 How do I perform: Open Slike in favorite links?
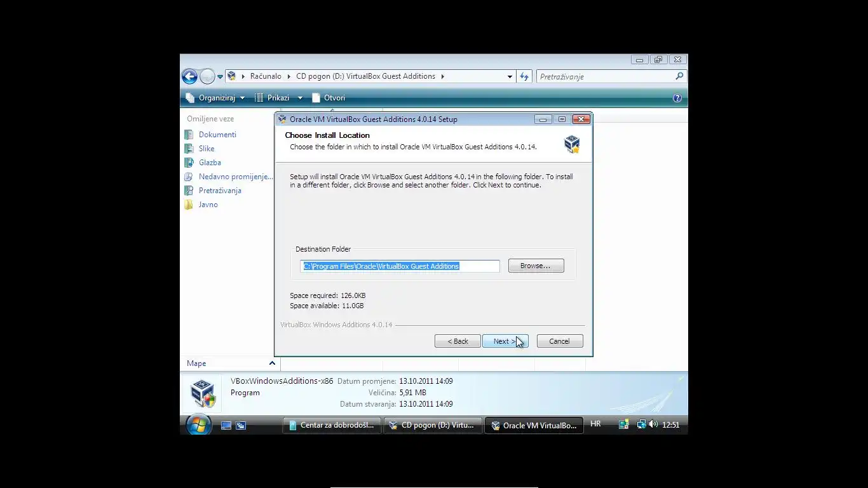(207, 149)
